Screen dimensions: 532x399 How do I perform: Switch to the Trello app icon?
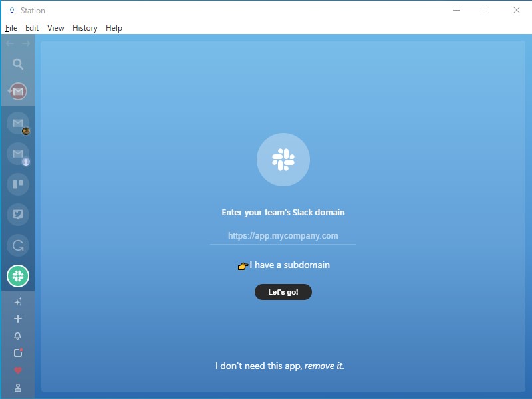point(18,184)
